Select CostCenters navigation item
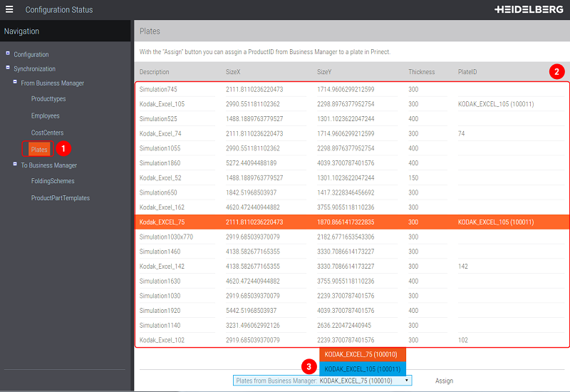The height and width of the screenshot is (392, 570). click(x=47, y=133)
